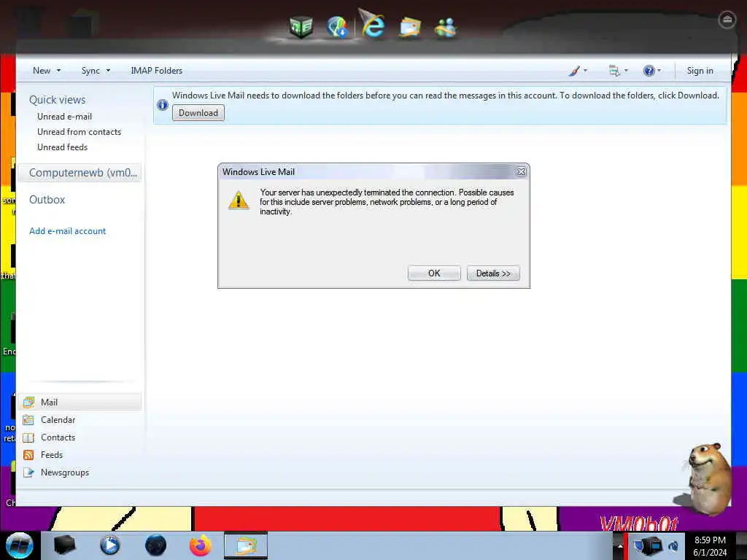This screenshot has width=747, height=560.
Task: Click the round toolbox icon top-right
Action: [x=727, y=20]
